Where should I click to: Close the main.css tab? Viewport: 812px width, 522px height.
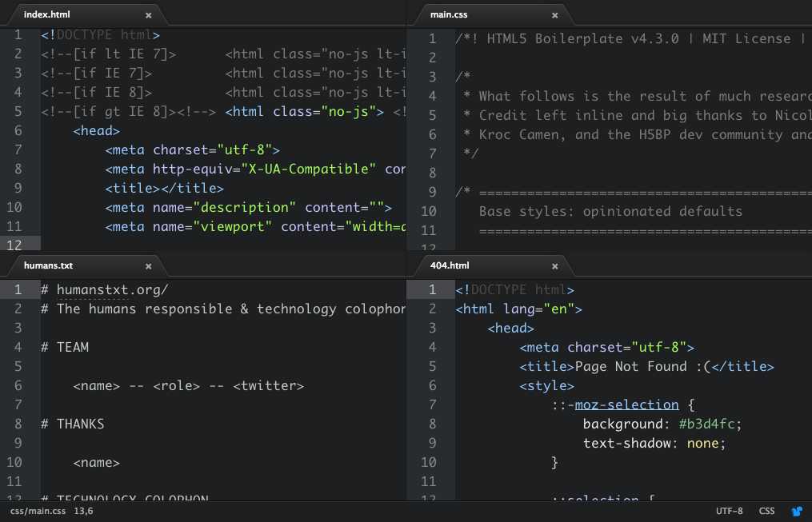[x=555, y=15]
